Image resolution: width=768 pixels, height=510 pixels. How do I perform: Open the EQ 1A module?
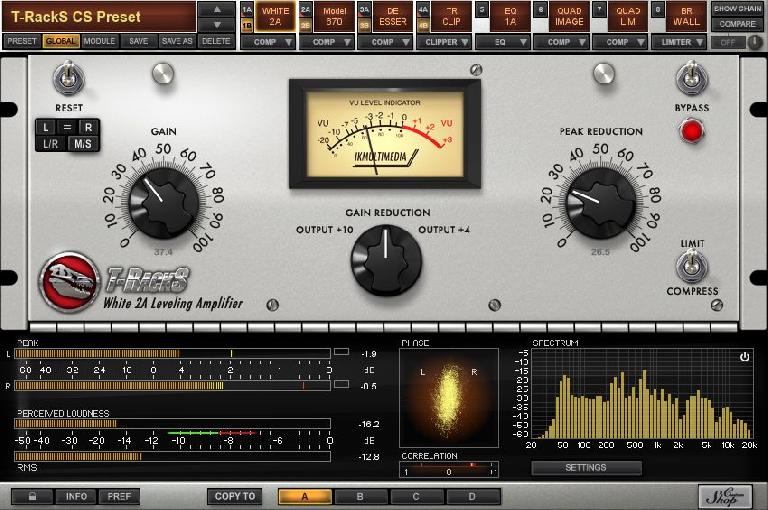click(x=510, y=17)
